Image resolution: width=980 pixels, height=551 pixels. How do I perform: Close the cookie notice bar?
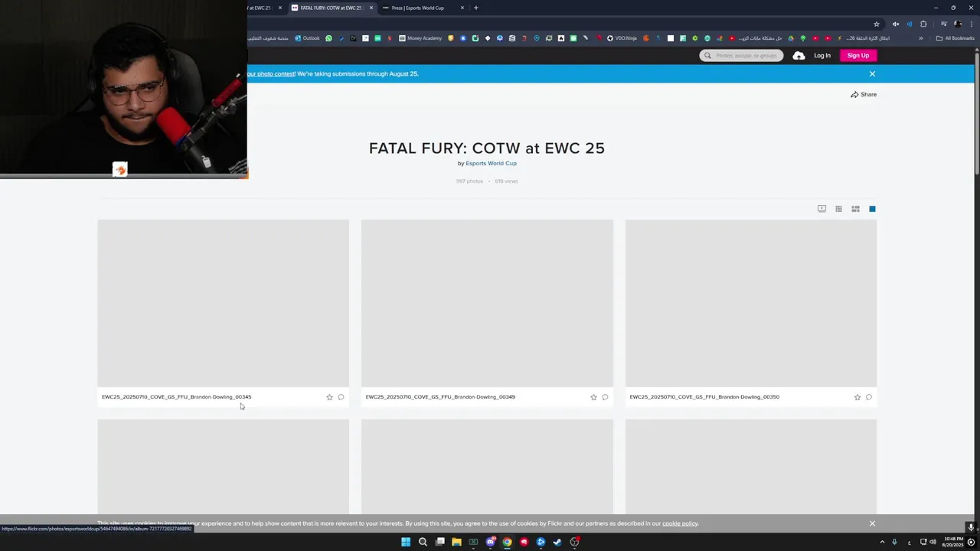pos(872,523)
